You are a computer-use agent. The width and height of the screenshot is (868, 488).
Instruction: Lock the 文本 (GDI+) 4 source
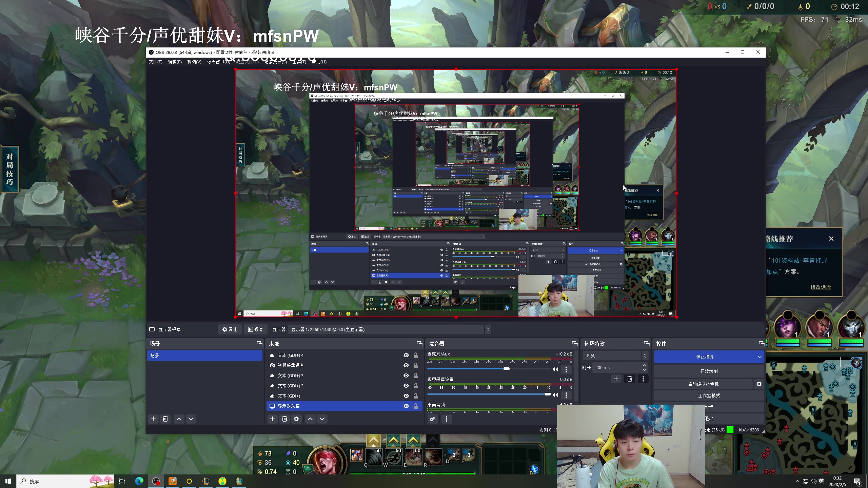tap(415, 355)
